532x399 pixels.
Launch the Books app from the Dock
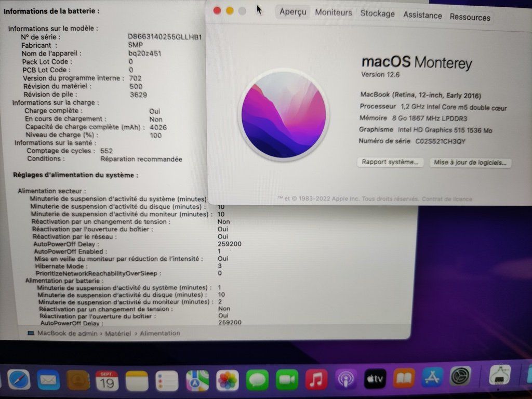click(x=404, y=378)
